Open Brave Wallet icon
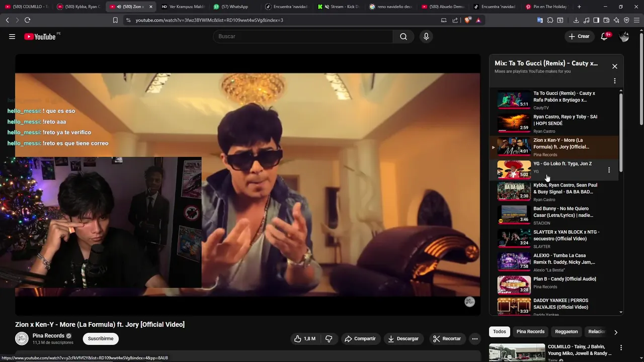The height and width of the screenshot is (362, 644). point(606,20)
